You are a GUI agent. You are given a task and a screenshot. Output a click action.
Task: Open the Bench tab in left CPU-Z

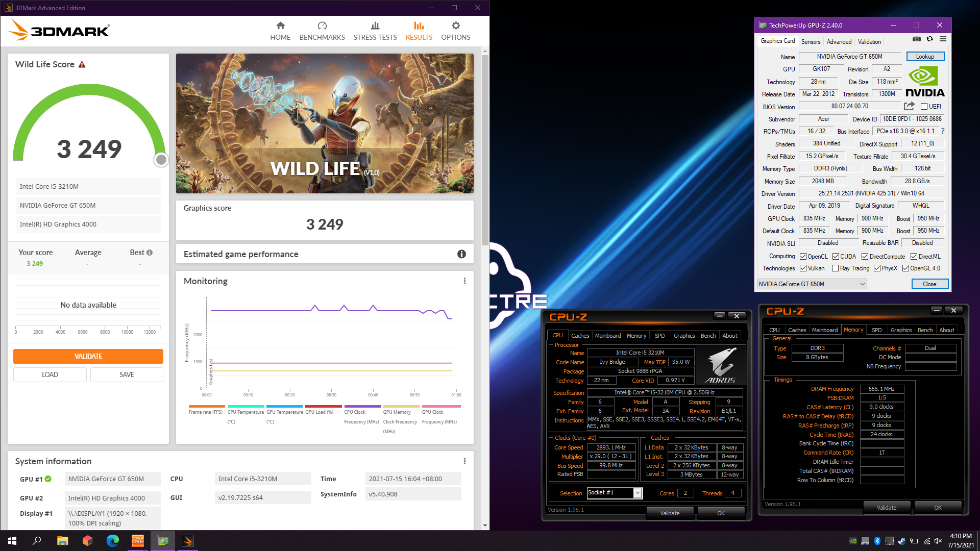click(708, 336)
